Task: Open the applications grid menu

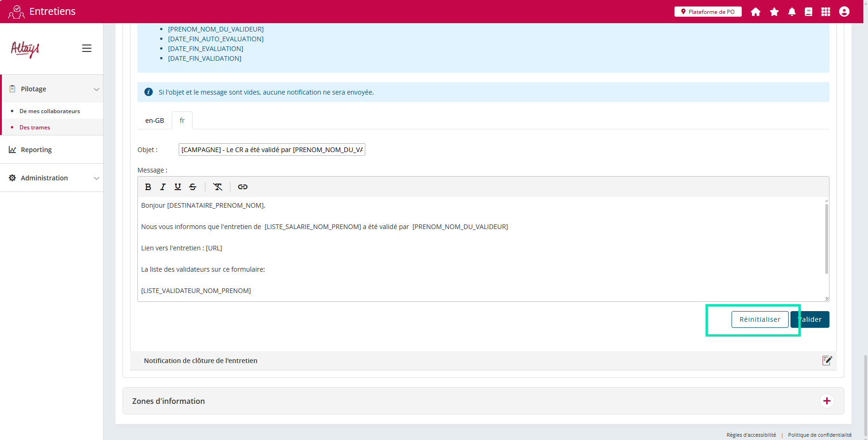Action: [826, 12]
